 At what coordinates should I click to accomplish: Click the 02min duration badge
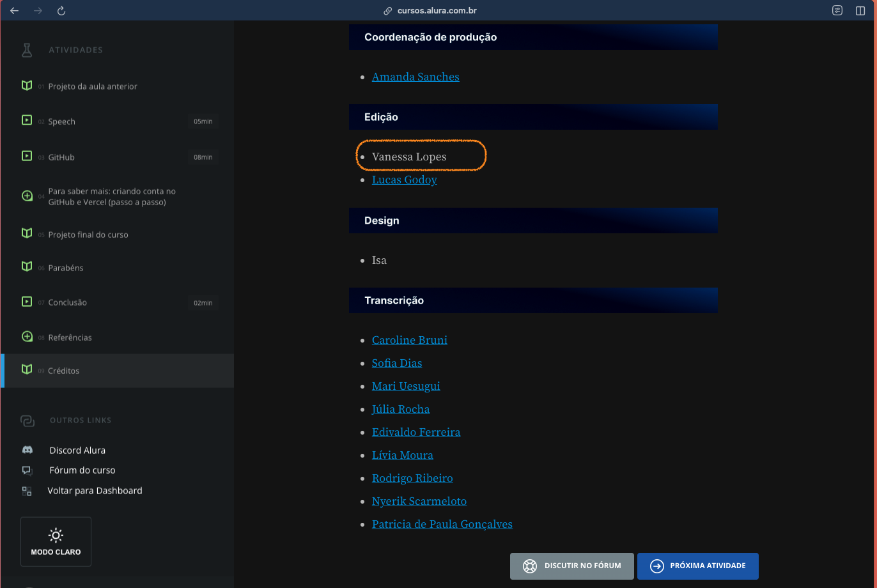point(203,302)
